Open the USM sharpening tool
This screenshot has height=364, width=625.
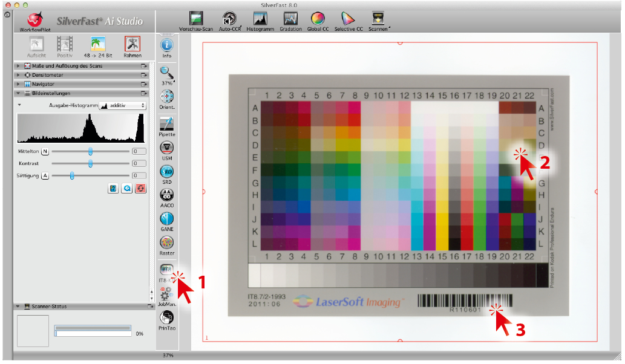pyautogui.click(x=166, y=151)
